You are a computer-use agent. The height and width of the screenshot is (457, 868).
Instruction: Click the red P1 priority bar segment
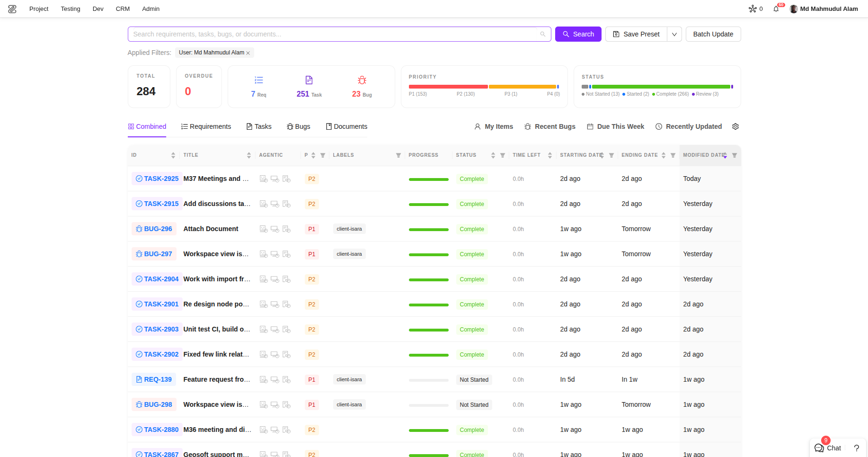[448, 87]
